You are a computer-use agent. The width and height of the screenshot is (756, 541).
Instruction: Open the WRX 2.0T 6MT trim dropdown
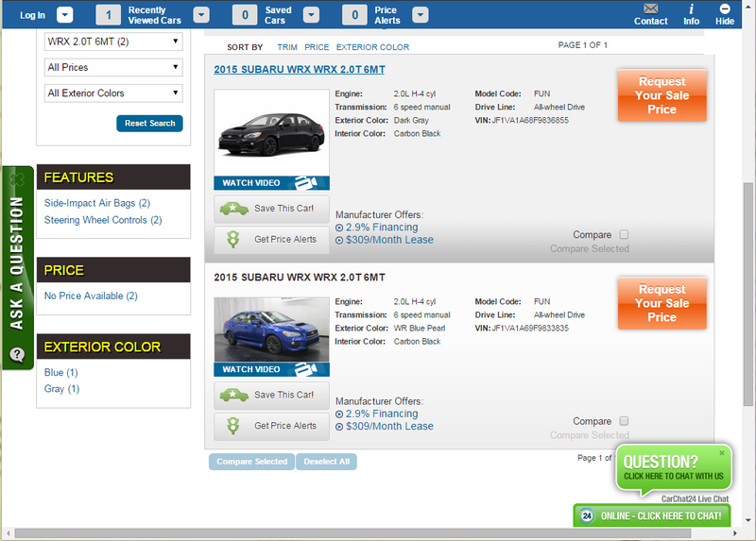(113, 42)
